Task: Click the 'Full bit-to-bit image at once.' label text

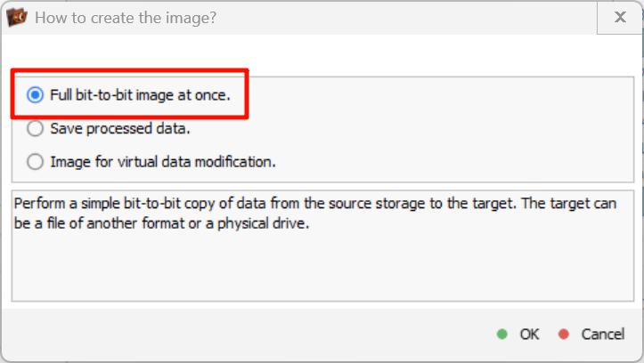Action: [x=140, y=94]
